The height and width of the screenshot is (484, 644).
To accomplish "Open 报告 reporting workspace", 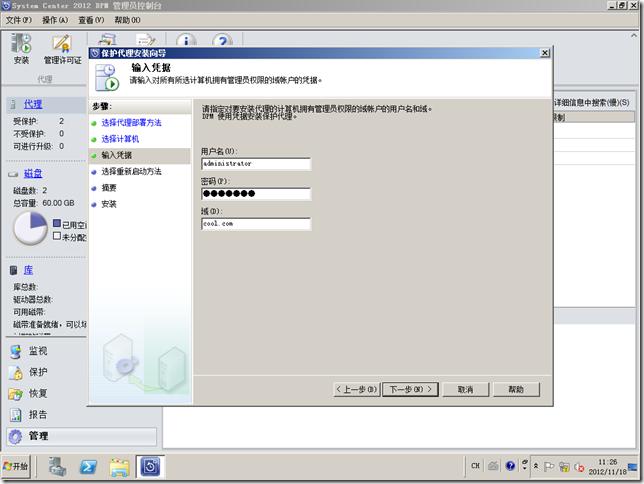I will point(38,415).
